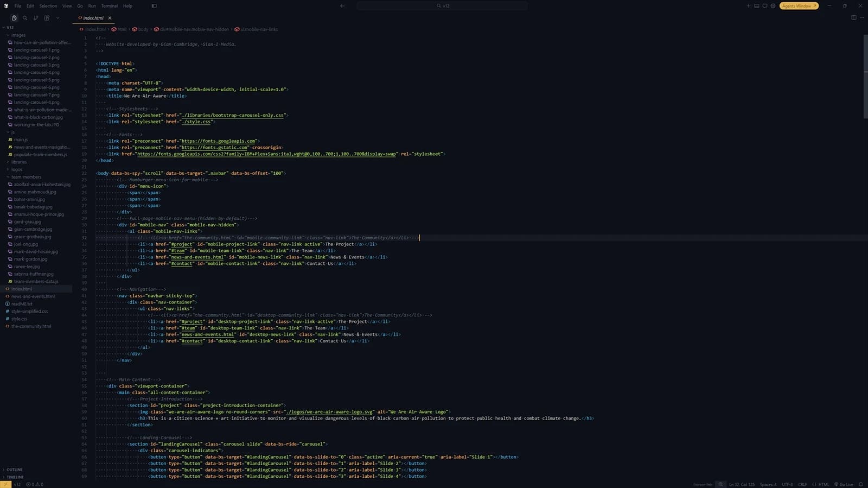Open the Agents Window button
Screen dimensions: 868x488
click(799, 6)
